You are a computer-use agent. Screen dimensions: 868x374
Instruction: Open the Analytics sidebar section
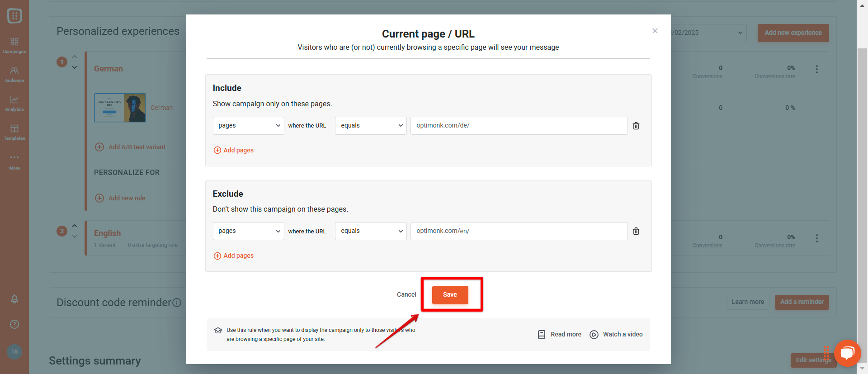coord(14,103)
